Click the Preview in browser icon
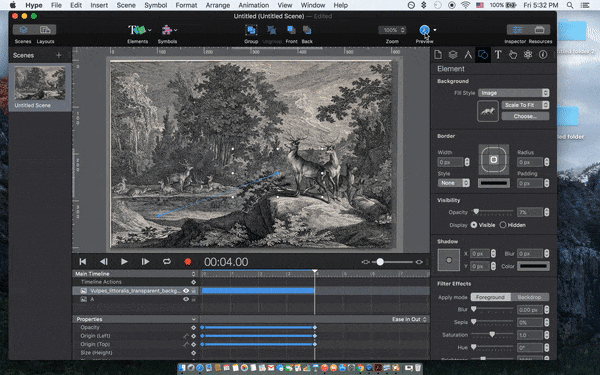This screenshot has height=375, width=600. pyautogui.click(x=424, y=30)
